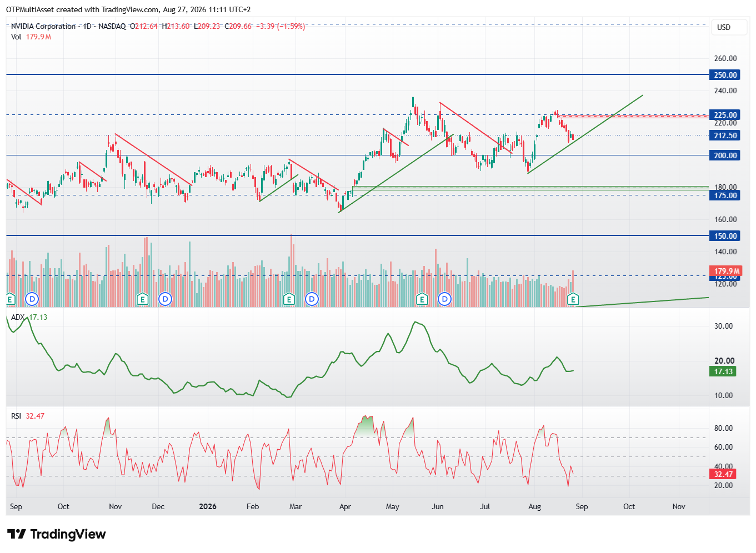Click the H213.60 high value in legend
Image resolution: width=756 pixels, height=553 pixels.
click(x=176, y=26)
